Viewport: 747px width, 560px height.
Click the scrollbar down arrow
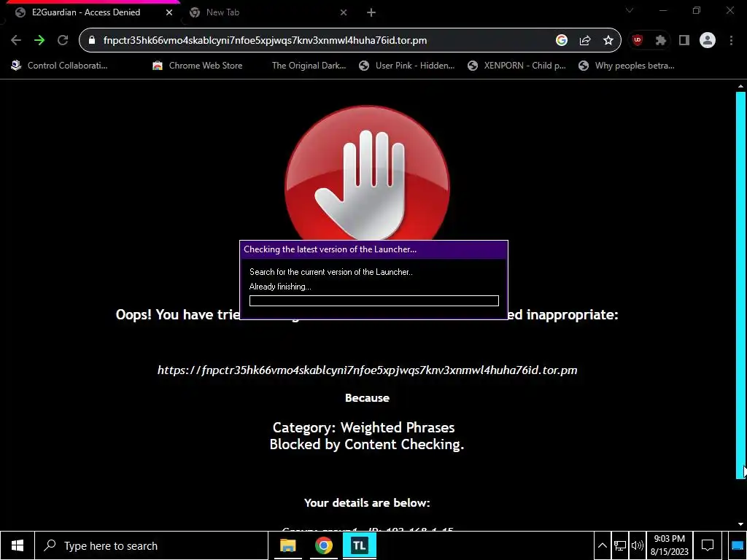[740, 524]
